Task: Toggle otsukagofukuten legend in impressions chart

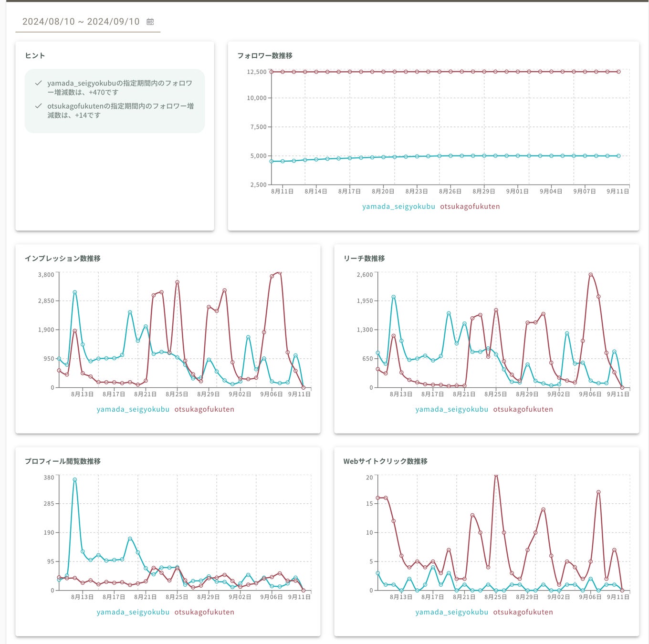Action: [x=204, y=409]
